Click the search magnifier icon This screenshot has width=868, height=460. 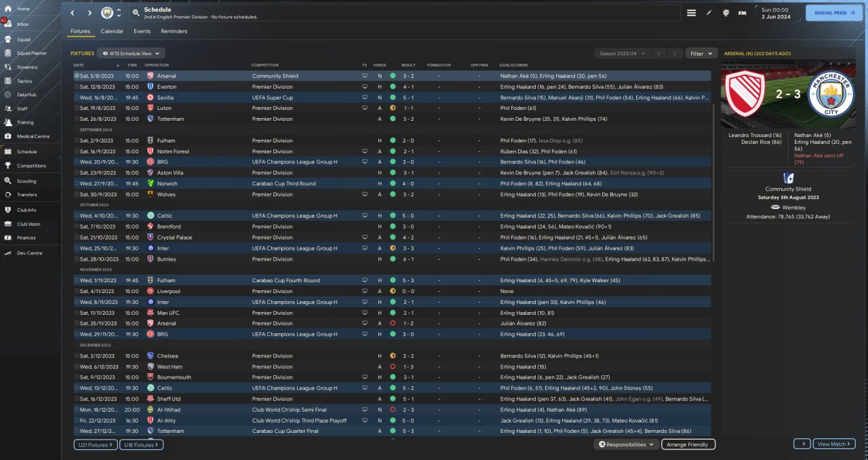tap(136, 13)
